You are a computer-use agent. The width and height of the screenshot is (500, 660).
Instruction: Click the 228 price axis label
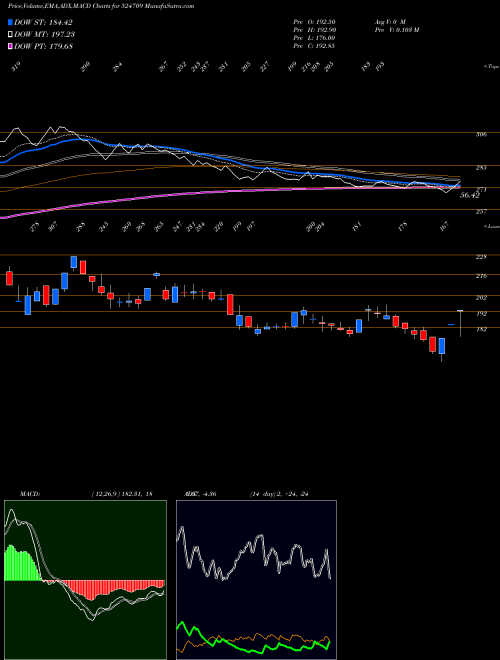click(x=481, y=257)
